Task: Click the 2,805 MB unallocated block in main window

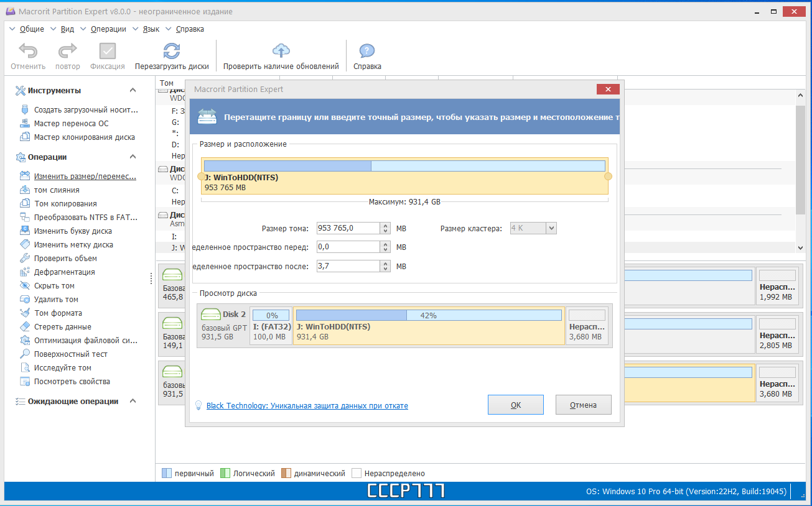Action: pyautogui.click(x=777, y=334)
